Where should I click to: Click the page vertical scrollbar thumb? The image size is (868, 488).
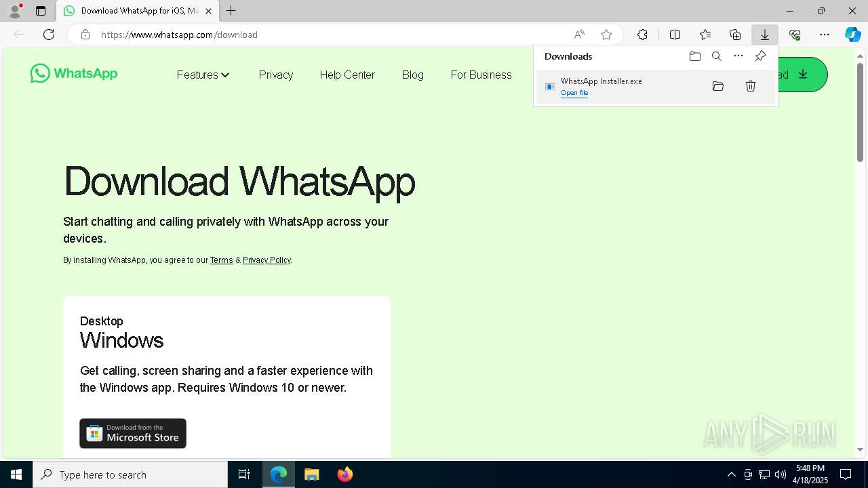tap(860, 112)
